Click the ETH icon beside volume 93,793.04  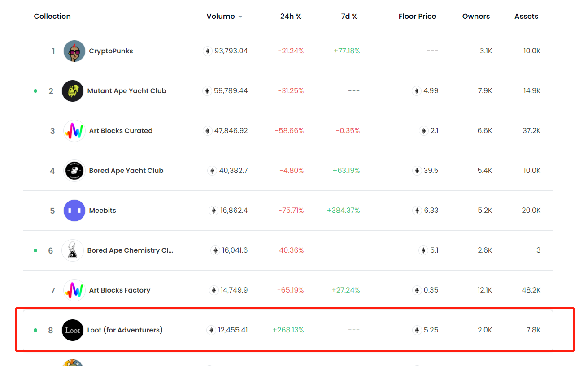click(x=207, y=51)
